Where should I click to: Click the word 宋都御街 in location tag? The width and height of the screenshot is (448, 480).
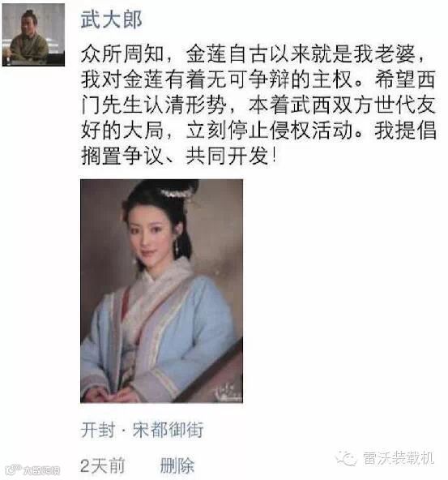pyautogui.click(x=168, y=430)
